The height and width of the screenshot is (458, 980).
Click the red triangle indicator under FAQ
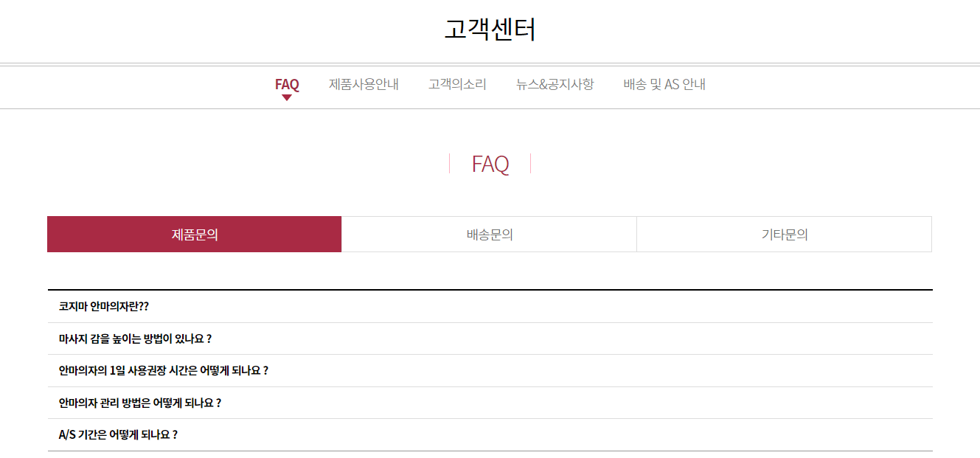287,95
